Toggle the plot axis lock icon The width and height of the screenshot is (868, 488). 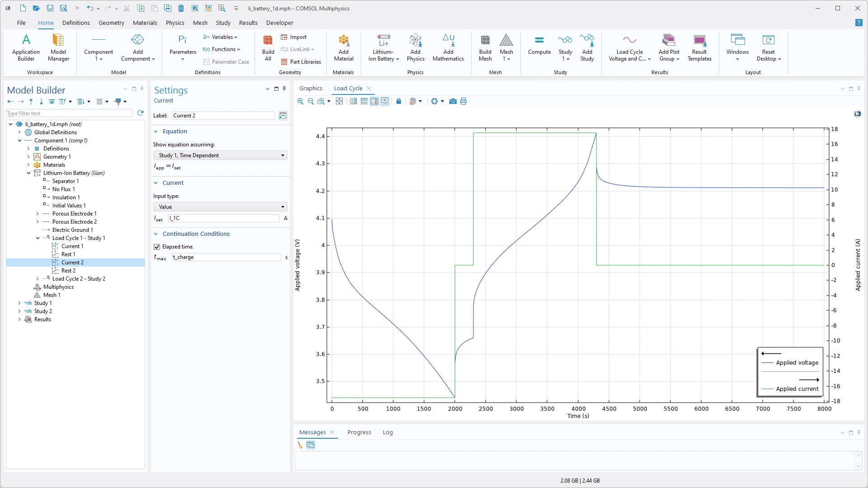pyautogui.click(x=398, y=101)
